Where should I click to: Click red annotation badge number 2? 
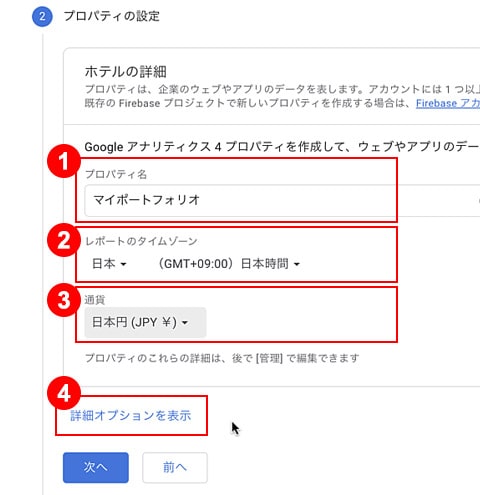[64, 240]
